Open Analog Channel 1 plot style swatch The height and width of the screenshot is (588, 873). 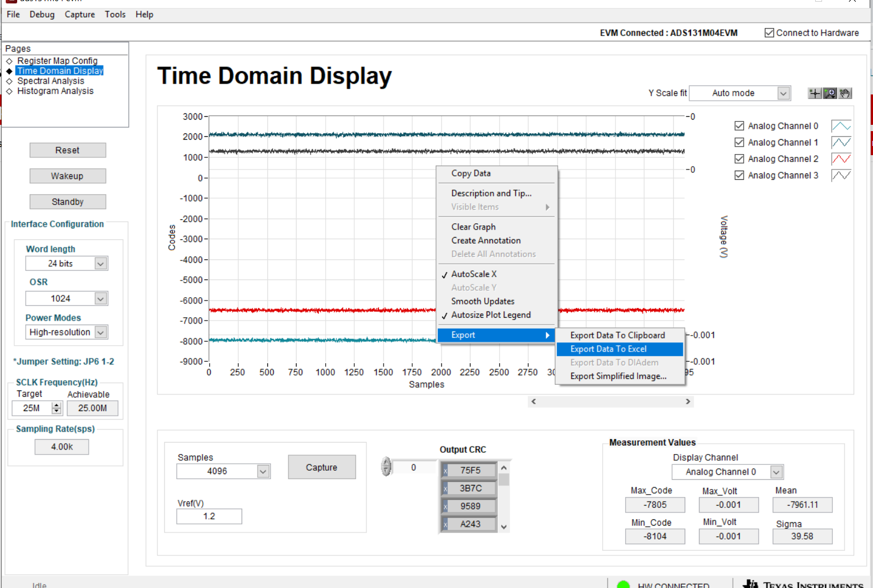(x=841, y=143)
